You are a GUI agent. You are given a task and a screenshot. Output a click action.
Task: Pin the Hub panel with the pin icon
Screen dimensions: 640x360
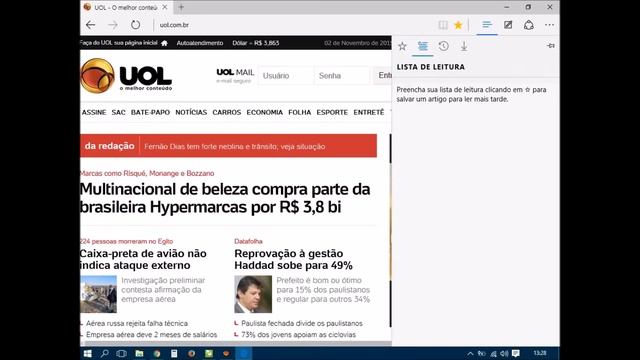(x=551, y=46)
